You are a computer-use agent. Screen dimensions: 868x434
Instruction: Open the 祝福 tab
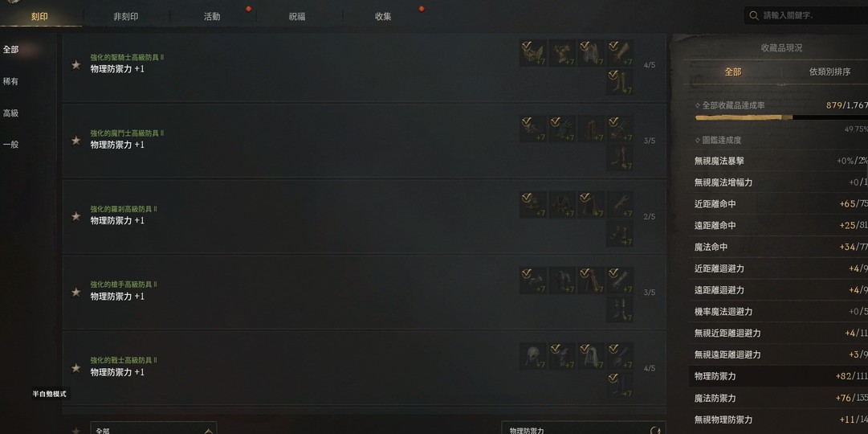coord(297,17)
